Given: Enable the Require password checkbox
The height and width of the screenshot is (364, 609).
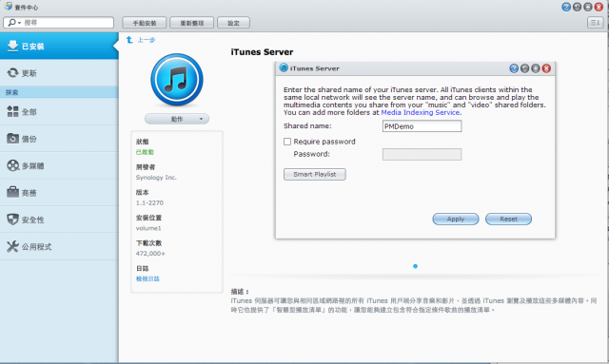Looking at the screenshot, I should 287,142.
